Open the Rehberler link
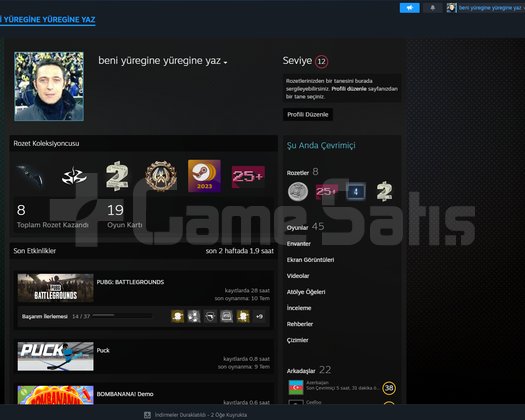This screenshot has height=420, width=525. click(300, 324)
